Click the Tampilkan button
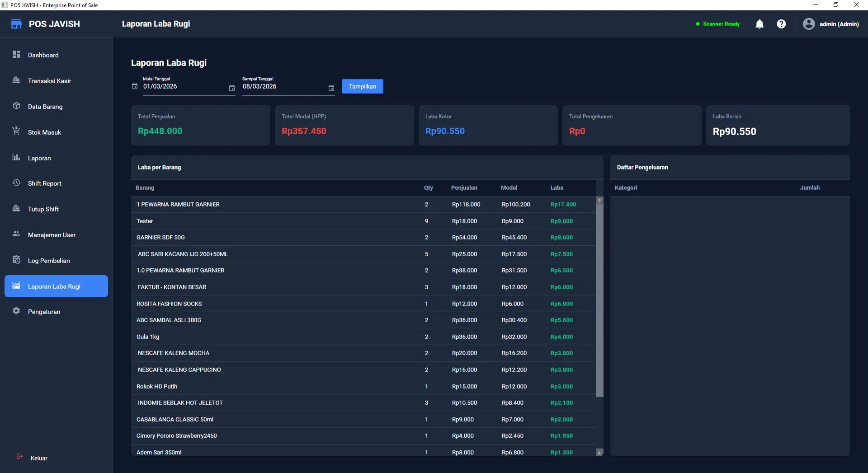 [x=362, y=86]
